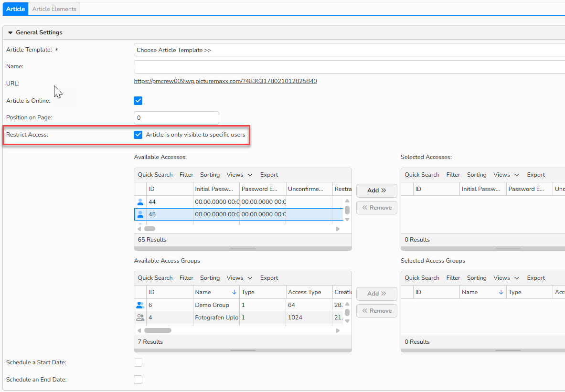Click right arrow of Available Access Groups horizontal scrollbar

click(338, 330)
